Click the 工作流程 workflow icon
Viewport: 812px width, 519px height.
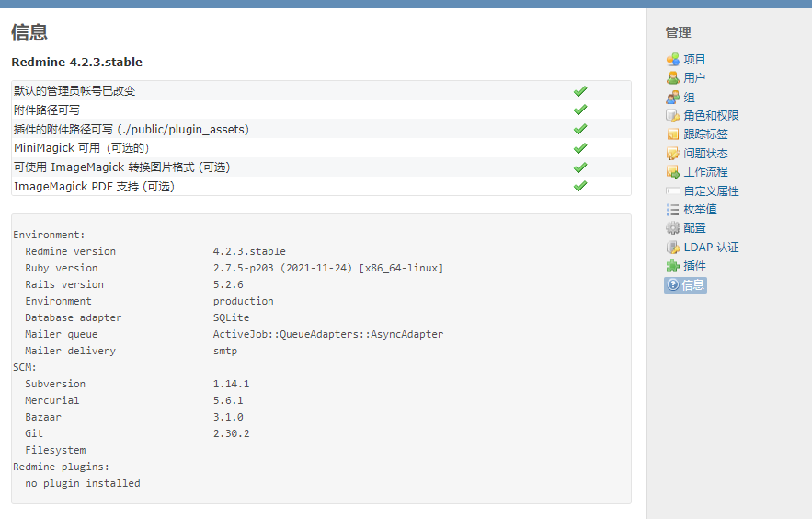pyautogui.click(x=673, y=172)
